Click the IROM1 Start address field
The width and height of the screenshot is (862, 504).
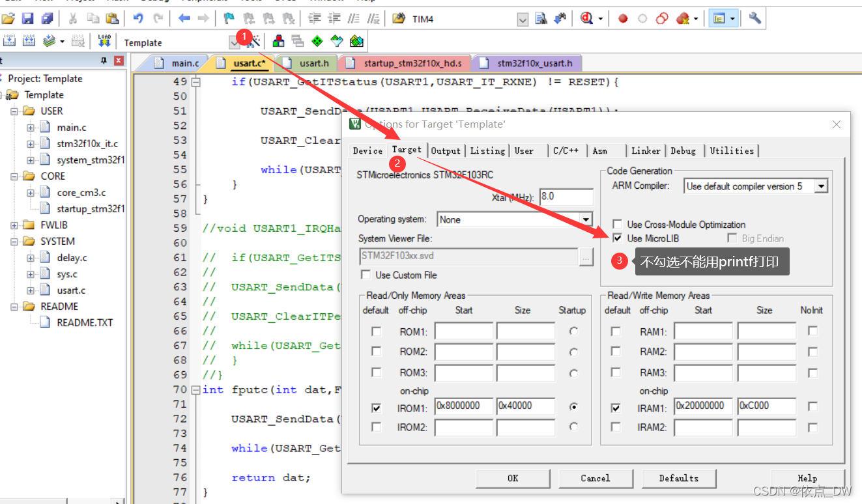[464, 406]
